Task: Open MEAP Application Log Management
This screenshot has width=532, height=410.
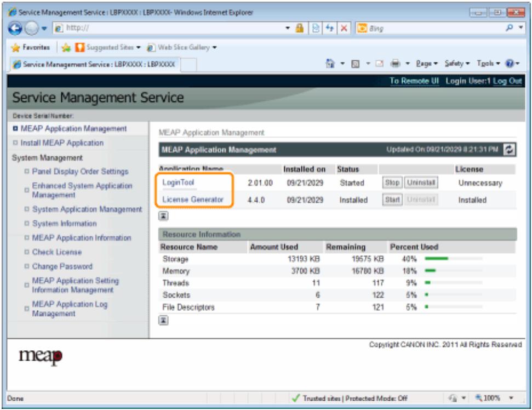Action: (70, 309)
